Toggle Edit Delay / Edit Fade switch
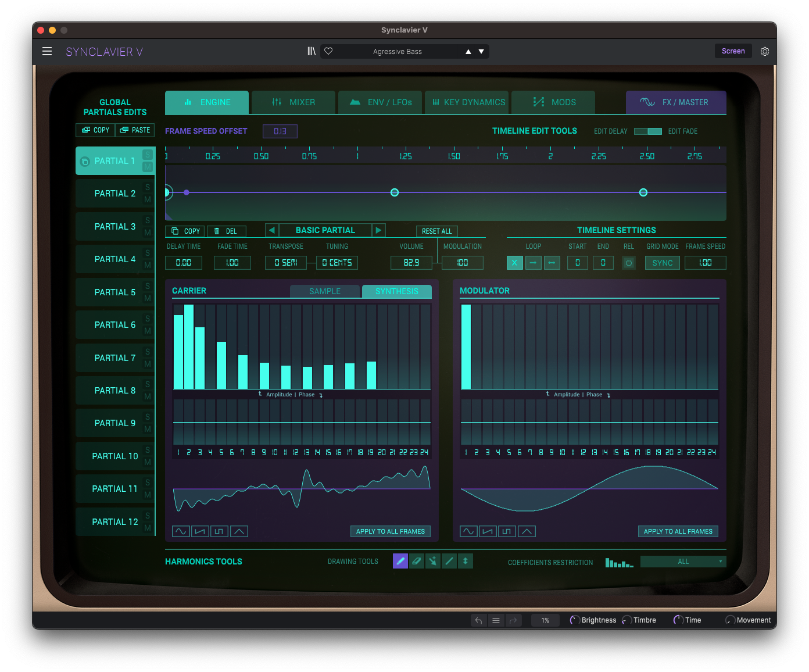This screenshot has height=672, width=809. [647, 131]
